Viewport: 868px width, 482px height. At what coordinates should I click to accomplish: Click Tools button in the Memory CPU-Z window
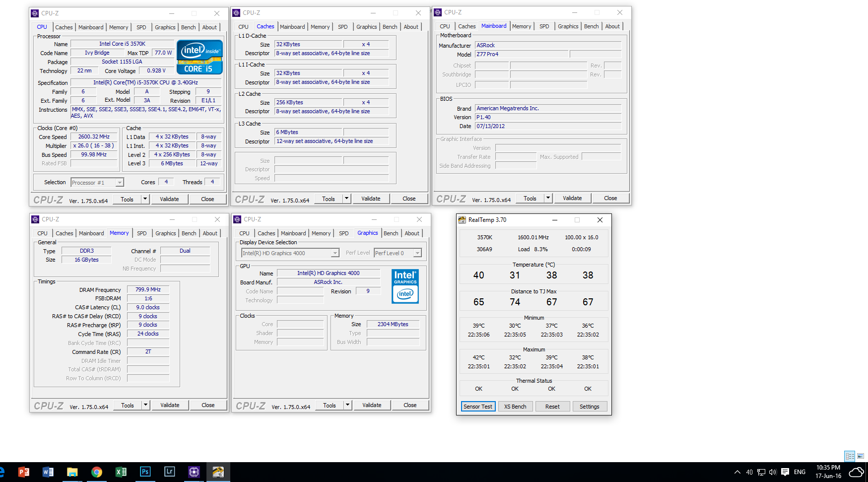(x=128, y=405)
